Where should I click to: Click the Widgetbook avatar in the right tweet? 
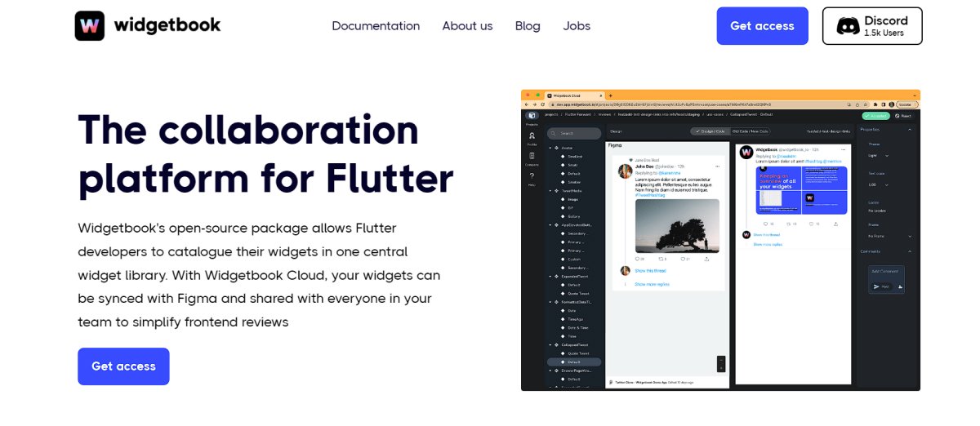tap(746, 152)
